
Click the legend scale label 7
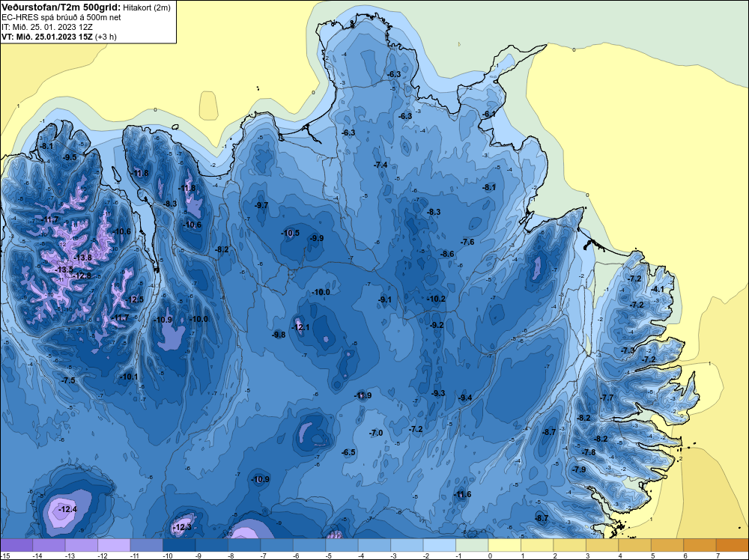[x=718, y=556]
